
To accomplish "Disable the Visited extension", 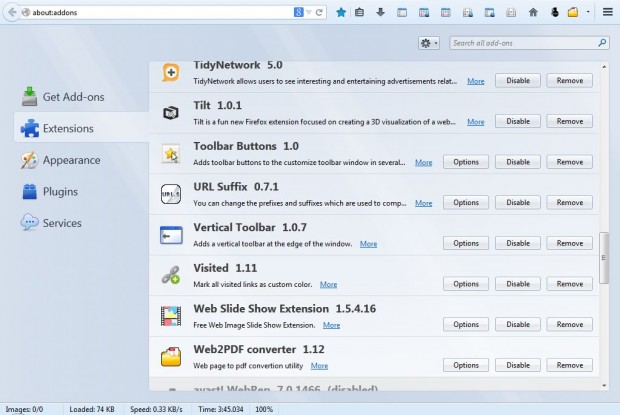I will [518, 284].
